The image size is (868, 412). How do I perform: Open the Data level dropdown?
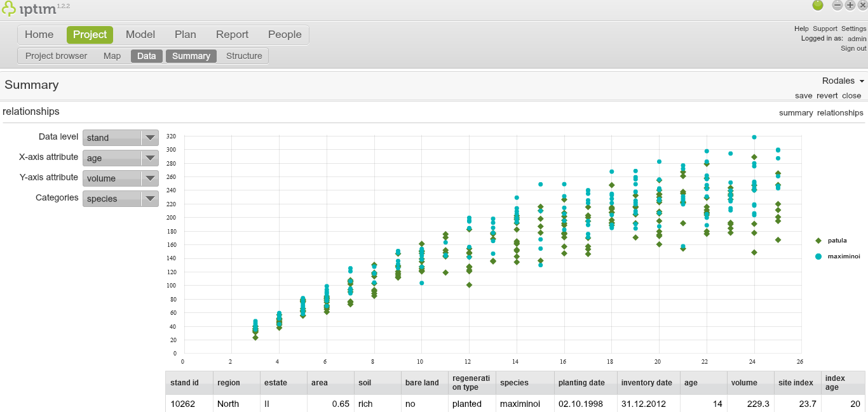coord(121,138)
